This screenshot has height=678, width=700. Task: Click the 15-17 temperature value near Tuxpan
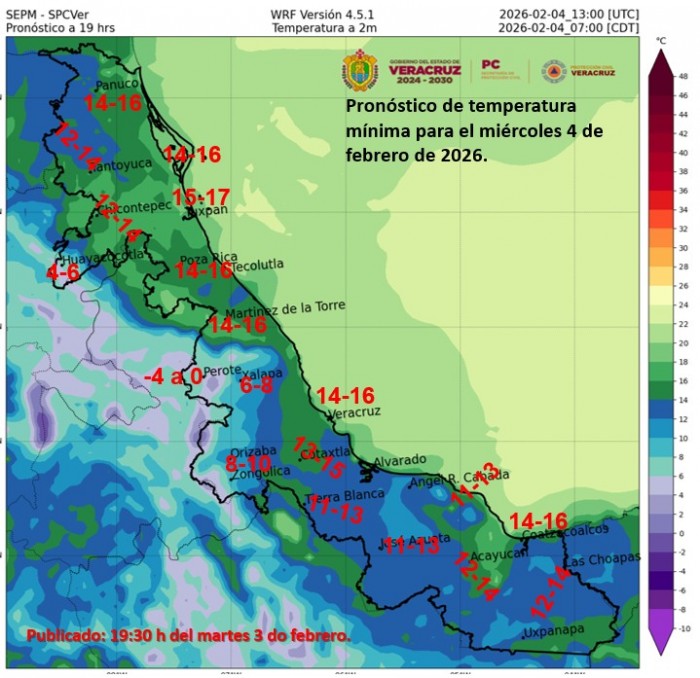click(201, 195)
